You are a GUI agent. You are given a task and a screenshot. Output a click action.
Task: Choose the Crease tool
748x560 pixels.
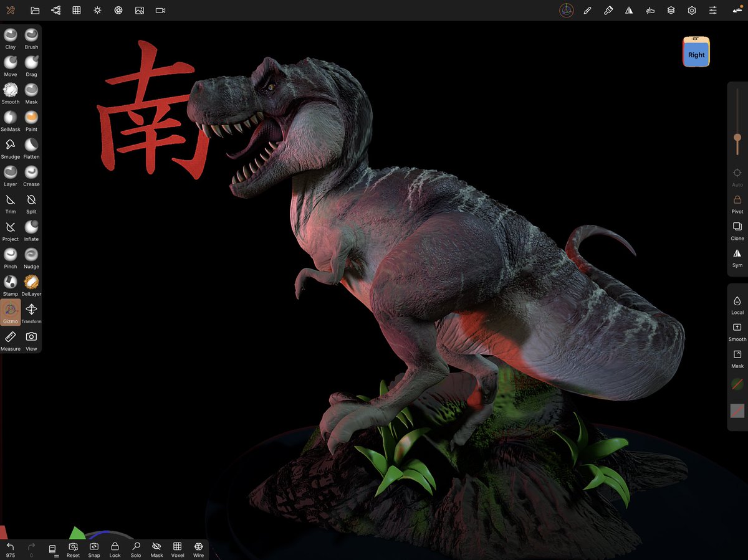tap(31, 175)
